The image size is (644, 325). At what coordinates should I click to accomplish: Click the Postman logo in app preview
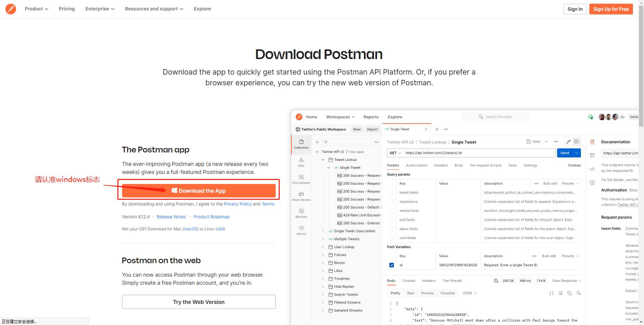[x=299, y=117]
